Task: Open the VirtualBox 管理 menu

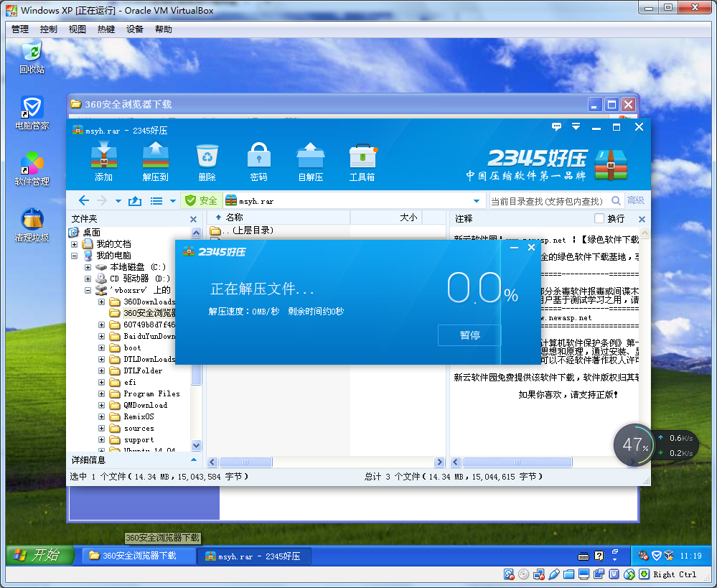Action: pyautogui.click(x=20, y=29)
